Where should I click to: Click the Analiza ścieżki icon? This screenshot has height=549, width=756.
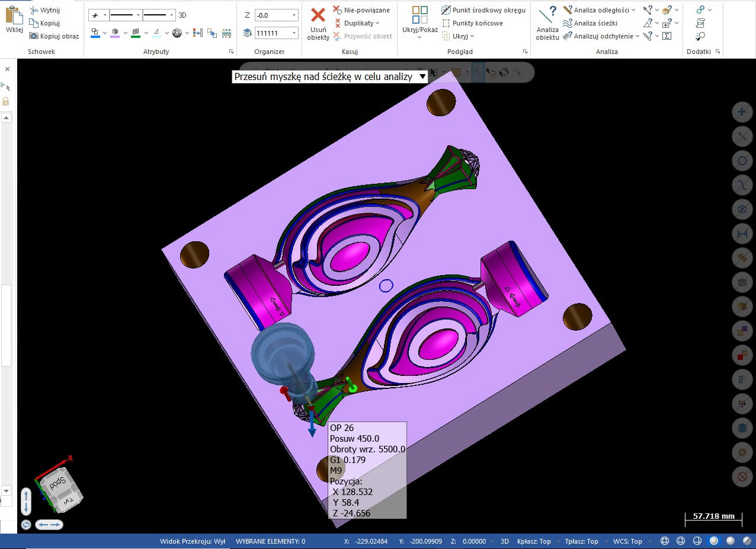[568, 23]
